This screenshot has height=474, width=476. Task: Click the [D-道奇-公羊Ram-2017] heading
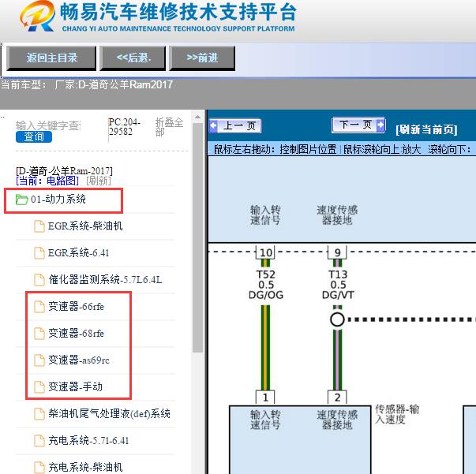(64, 171)
